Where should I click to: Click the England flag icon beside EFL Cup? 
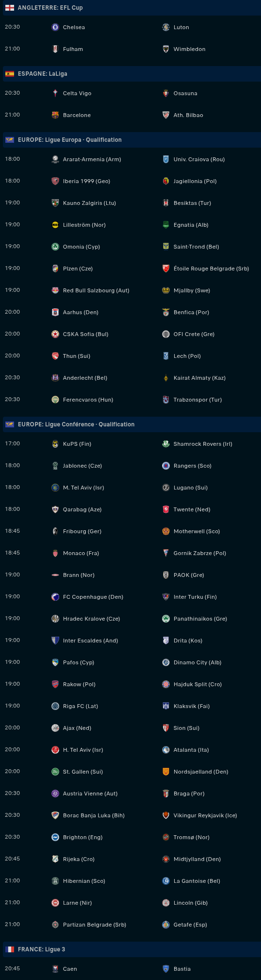click(10, 8)
